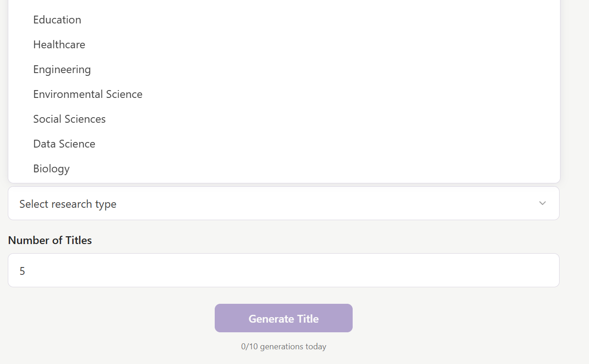Image resolution: width=589 pixels, height=364 pixels.
Task: Select "Education" from the field list
Action: coord(57,19)
